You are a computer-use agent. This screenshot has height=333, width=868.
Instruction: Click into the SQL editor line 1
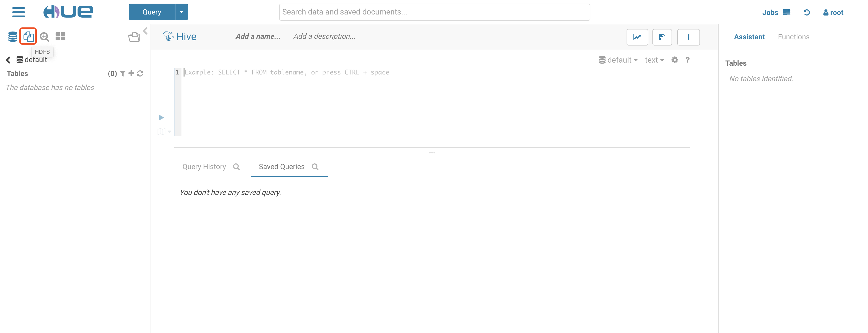[x=435, y=72]
